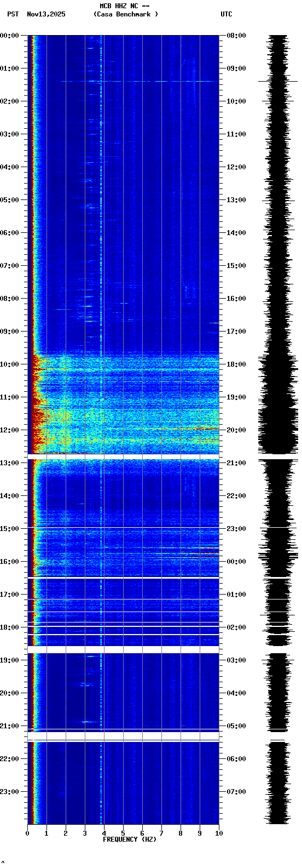Click the UTC time label '00:00'
This screenshot has height=868, width=302.
(x=236, y=562)
